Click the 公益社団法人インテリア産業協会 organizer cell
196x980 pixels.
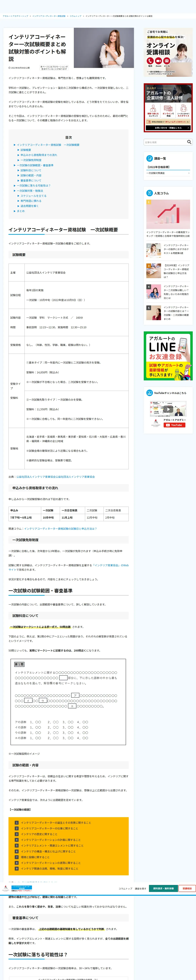pos(76,272)
